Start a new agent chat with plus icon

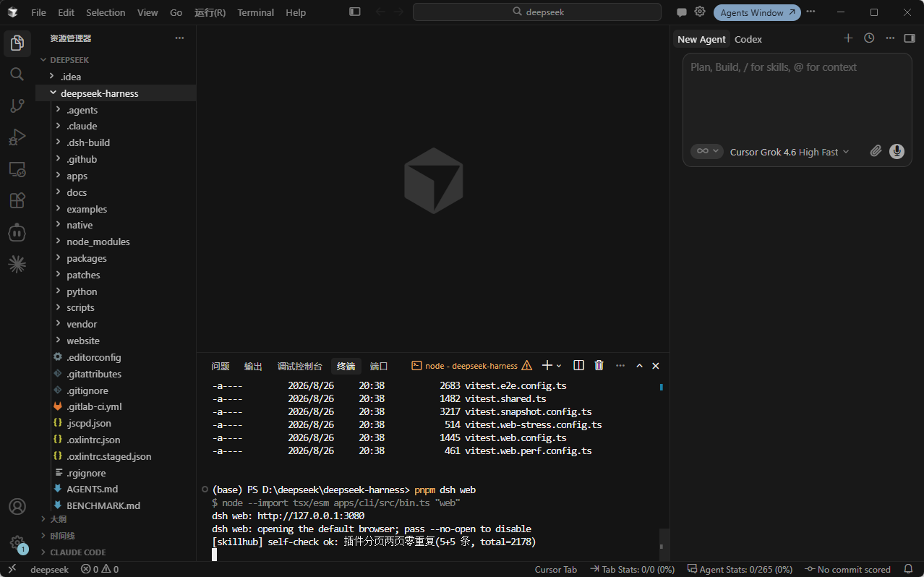pos(848,38)
